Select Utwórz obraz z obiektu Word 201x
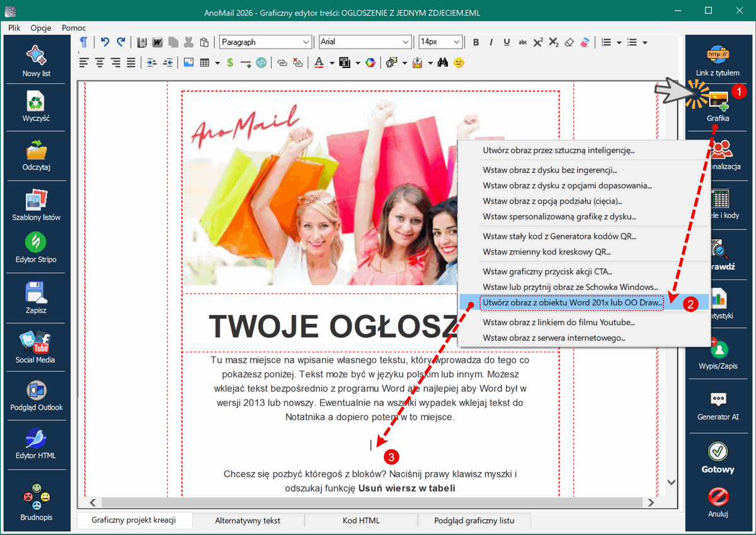Screen dimensions: 756x535 (x=571, y=302)
